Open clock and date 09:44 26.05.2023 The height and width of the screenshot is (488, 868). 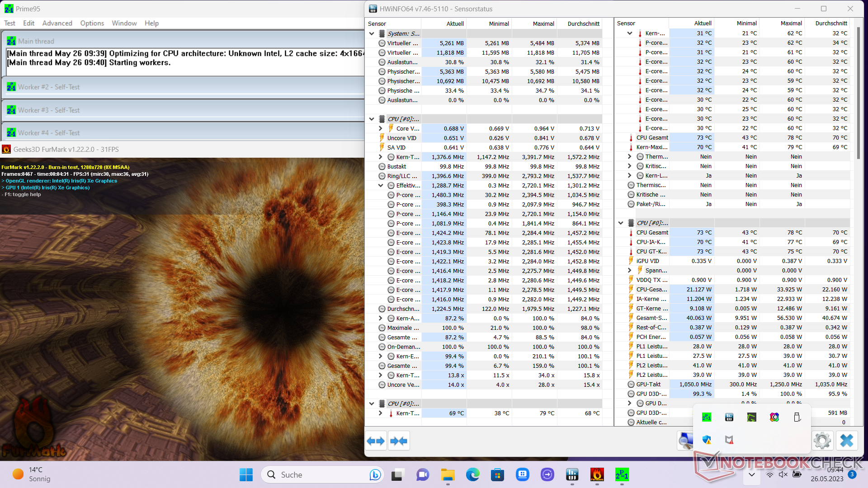coord(827,474)
